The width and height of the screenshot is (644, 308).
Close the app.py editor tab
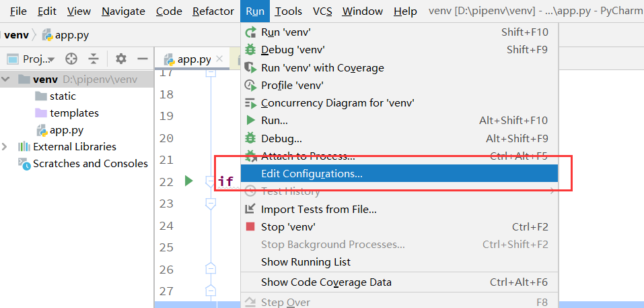point(219,59)
